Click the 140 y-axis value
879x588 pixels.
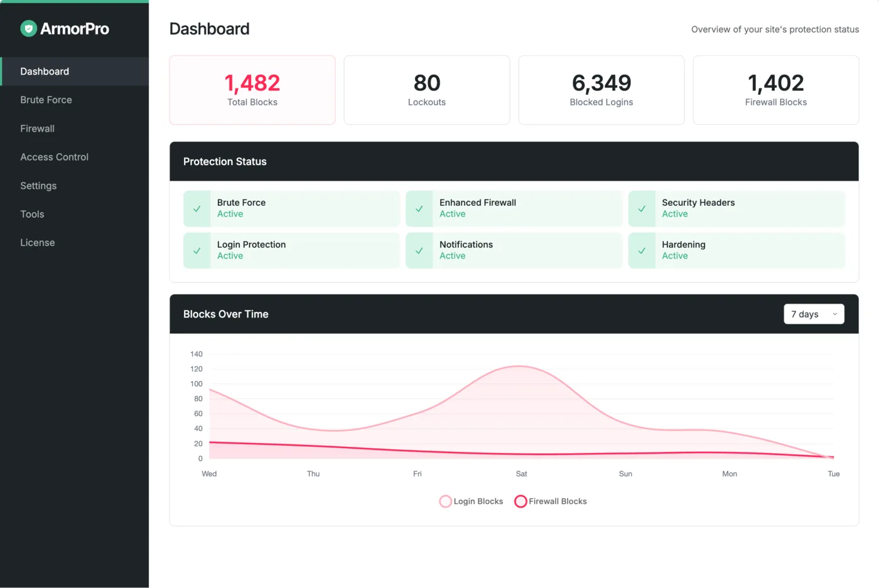[x=197, y=354]
